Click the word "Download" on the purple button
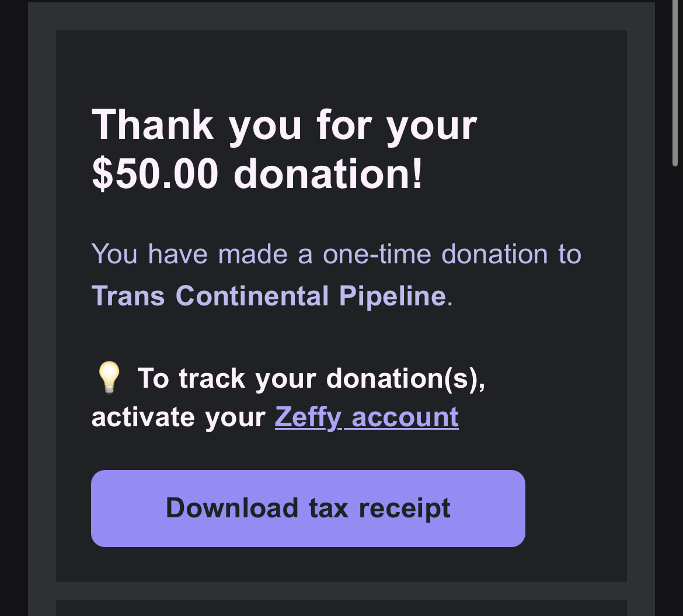Image resolution: width=683 pixels, height=616 pixels. 232,508
